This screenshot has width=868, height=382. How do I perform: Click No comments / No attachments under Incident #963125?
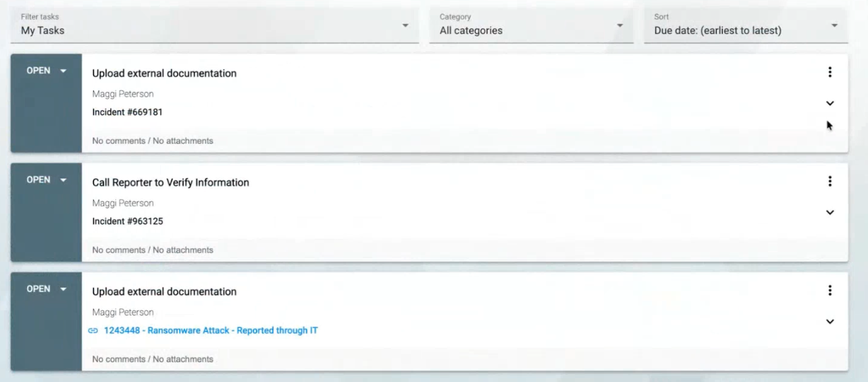point(153,250)
